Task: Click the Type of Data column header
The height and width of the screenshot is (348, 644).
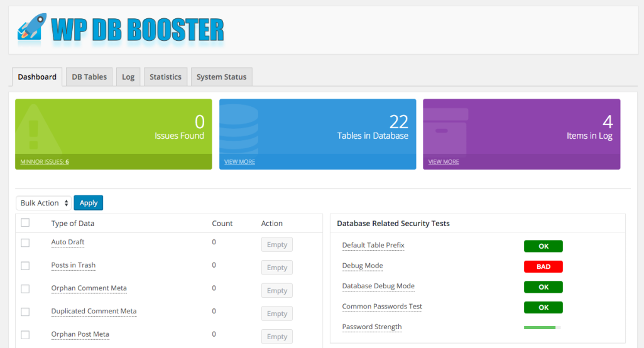Action: point(73,224)
